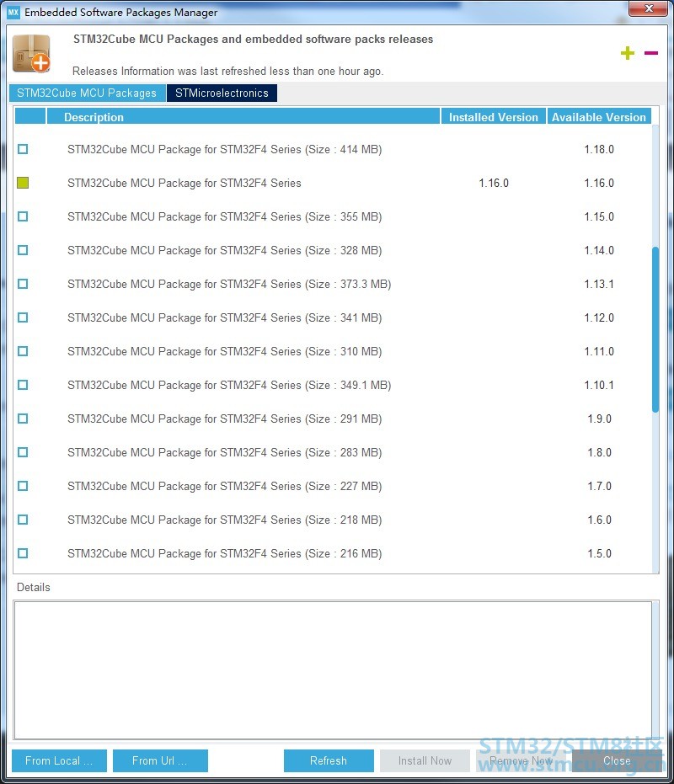674x784 pixels.
Task: Select row text with size 414 MB
Action: click(225, 149)
